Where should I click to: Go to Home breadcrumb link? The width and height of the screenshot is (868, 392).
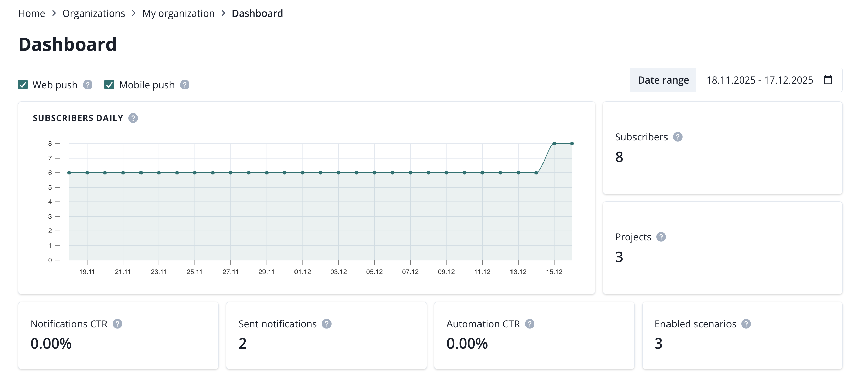click(x=32, y=13)
